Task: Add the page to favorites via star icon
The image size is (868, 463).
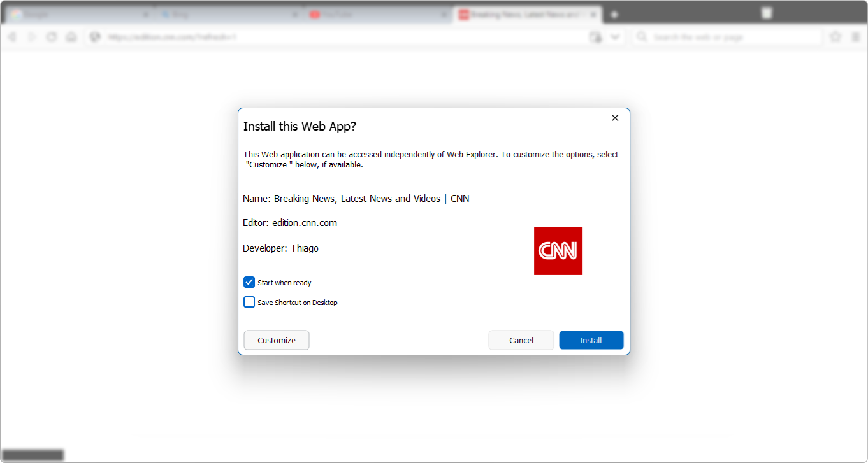Action: [x=835, y=36]
